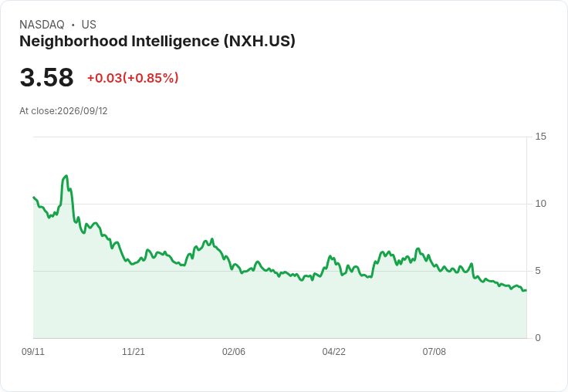Click the NASDAQ exchange label
The height and width of the screenshot is (392, 568).
(x=42, y=25)
